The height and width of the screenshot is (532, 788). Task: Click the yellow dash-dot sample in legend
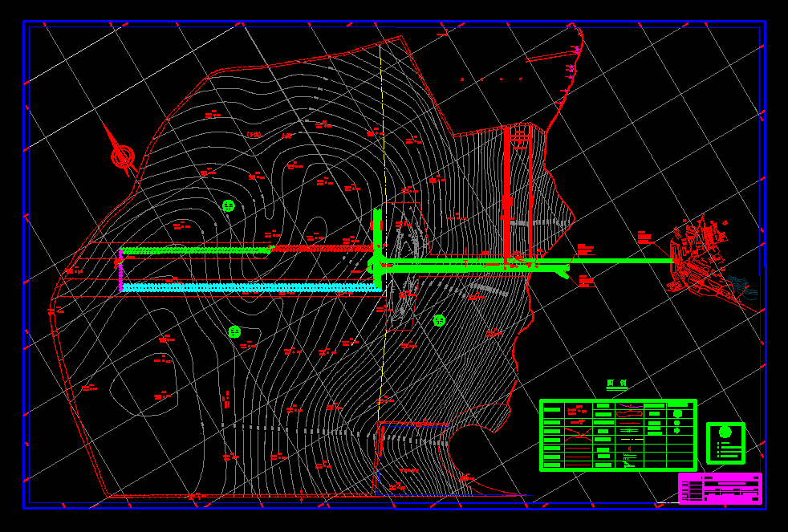point(632,439)
